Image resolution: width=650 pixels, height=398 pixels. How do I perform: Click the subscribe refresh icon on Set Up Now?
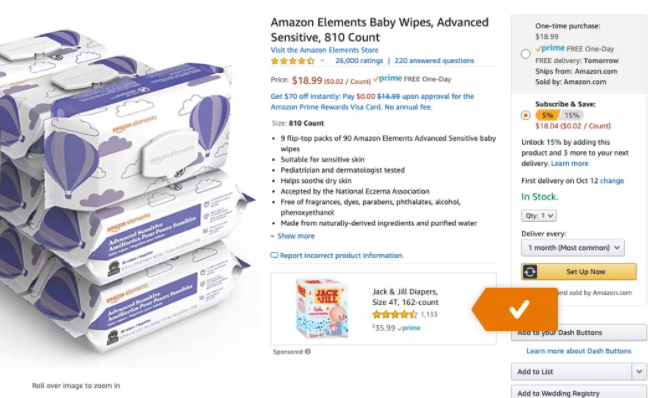point(530,272)
